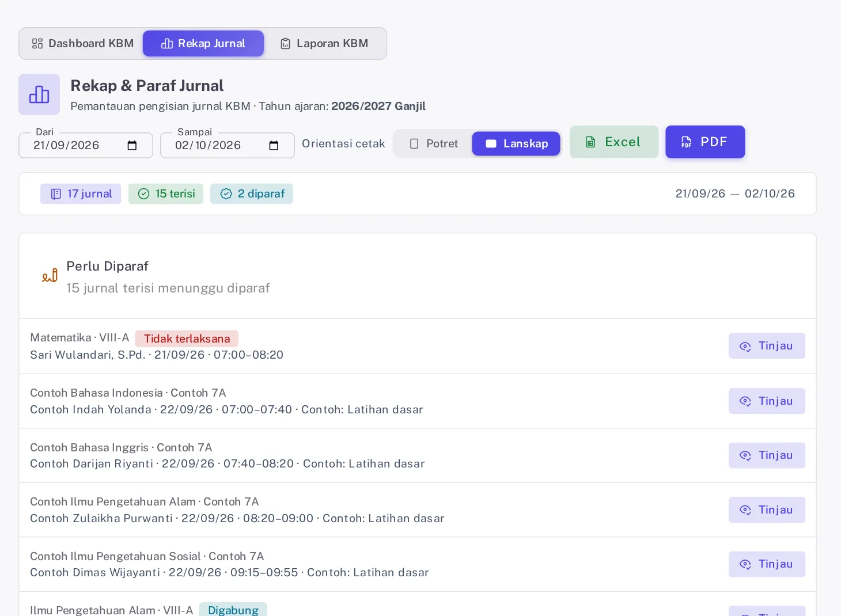Select Potret print orientation
841x616 pixels.
point(434,143)
